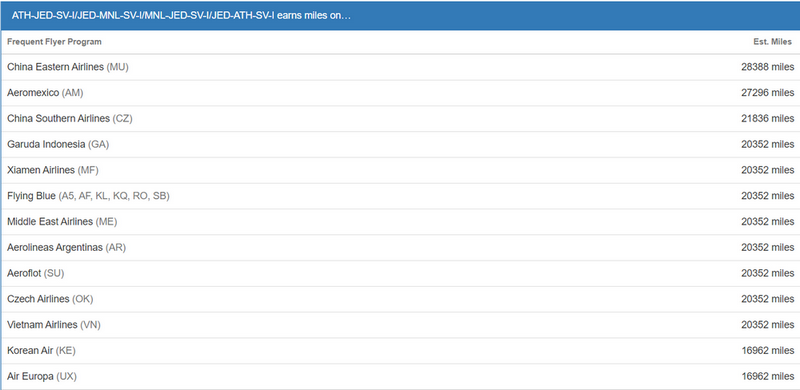Click miles value in Aerolineas Argentinas row
The image size is (800, 390).
(767, 248)
